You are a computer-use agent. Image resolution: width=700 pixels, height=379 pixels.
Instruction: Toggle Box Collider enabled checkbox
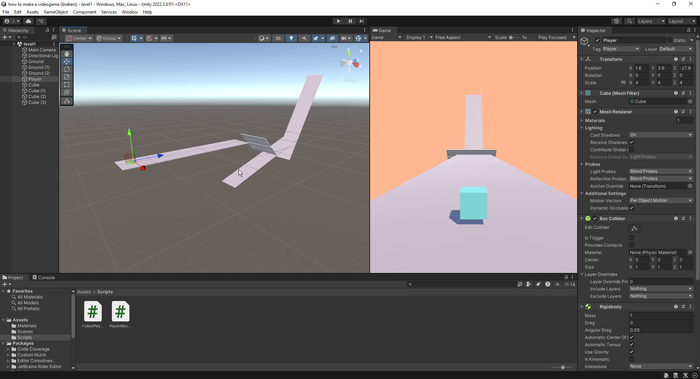595,218
